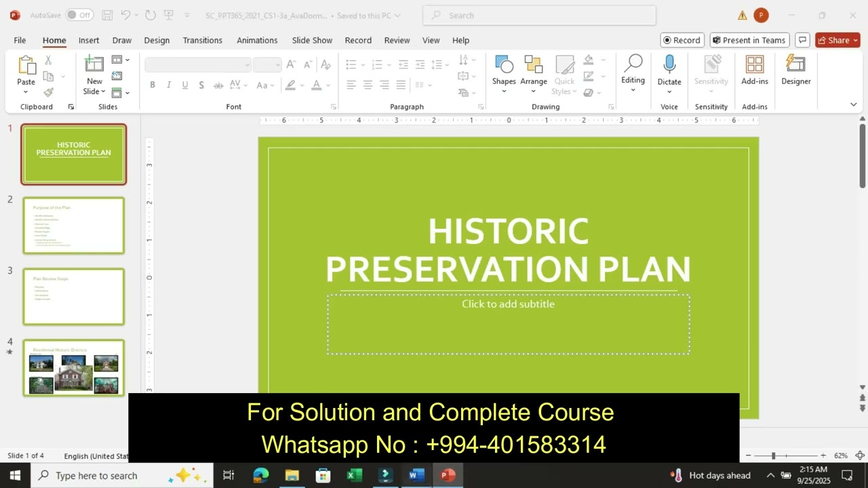Add a New Slide using its icon

point(94,64)
